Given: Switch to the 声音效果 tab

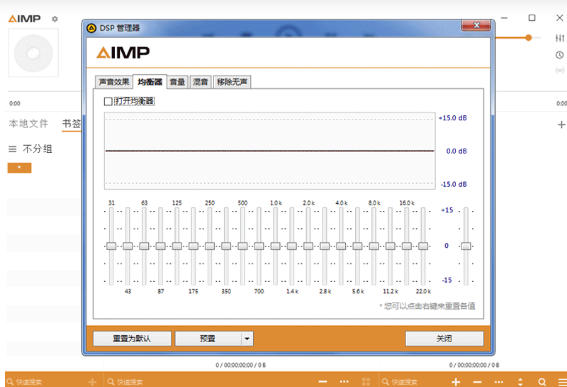Looking at the screenshot, I should pos(114,82).
